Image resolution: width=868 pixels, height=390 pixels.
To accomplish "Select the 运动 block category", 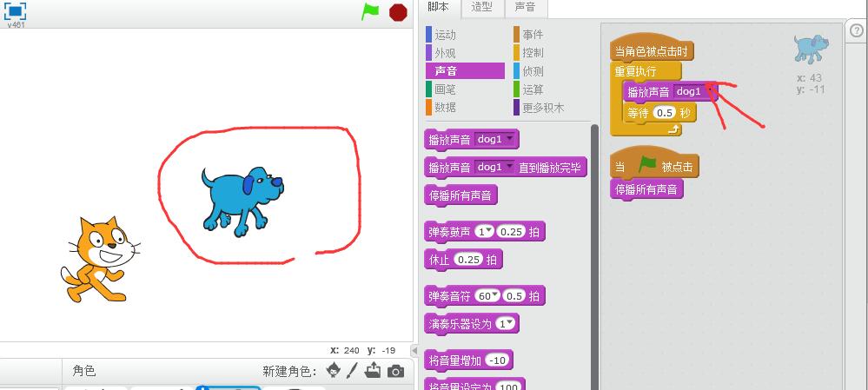I will coord(445,35).
